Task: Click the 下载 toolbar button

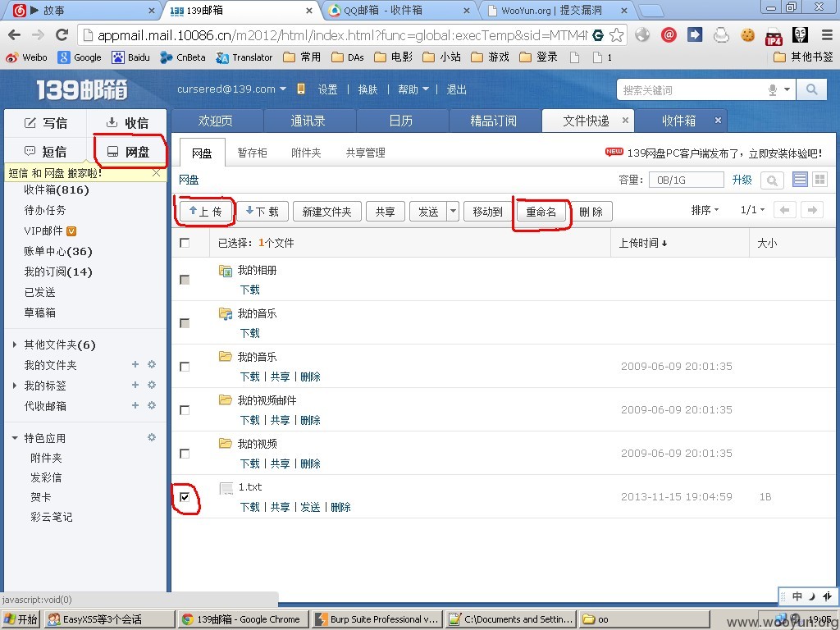Action: pyautogui.click(x=262, y=211)
